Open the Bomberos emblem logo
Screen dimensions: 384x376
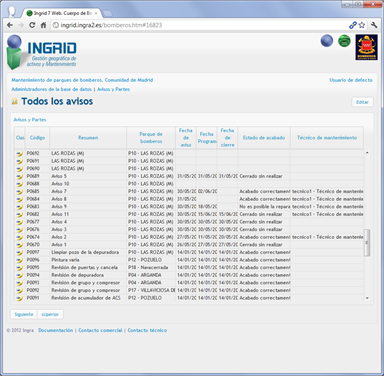(366, 47)
